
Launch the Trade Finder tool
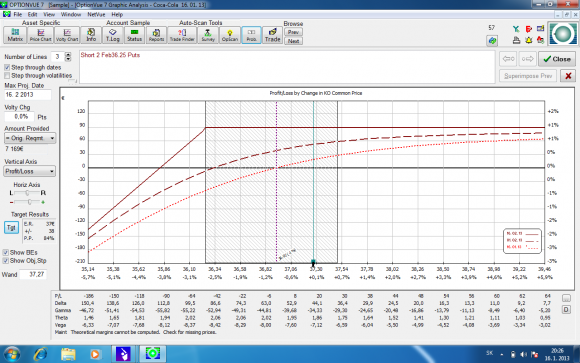pos(182,35)
